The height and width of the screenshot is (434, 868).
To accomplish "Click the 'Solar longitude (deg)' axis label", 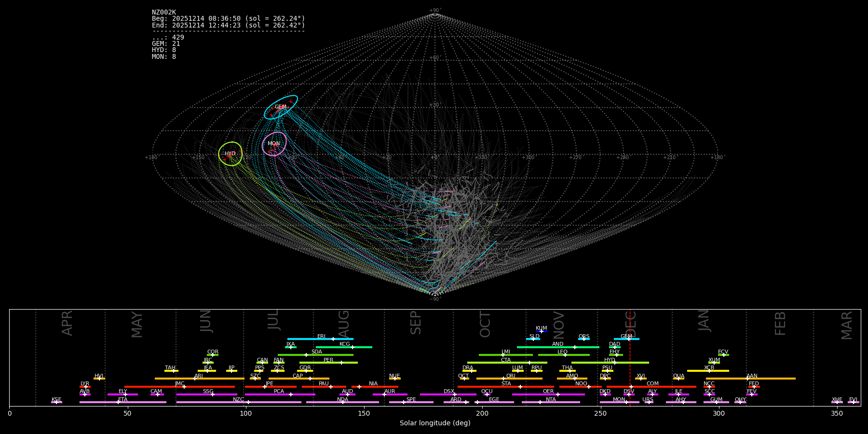I will [435, 423].
